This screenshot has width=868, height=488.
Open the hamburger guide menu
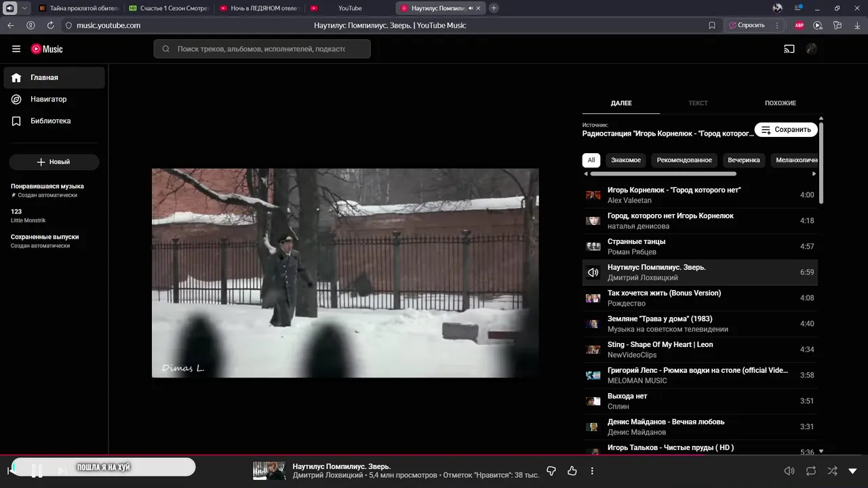(16, 49)
